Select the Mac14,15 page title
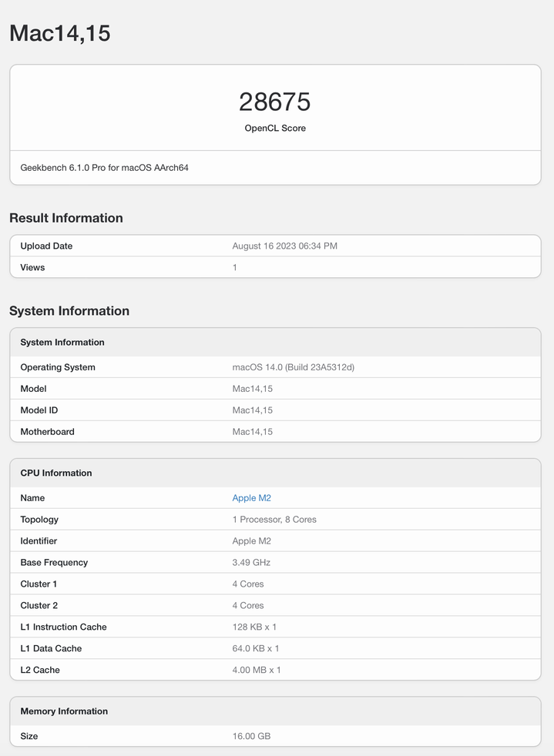This screenshot has width=554, height=756. [x=60, y=33]
